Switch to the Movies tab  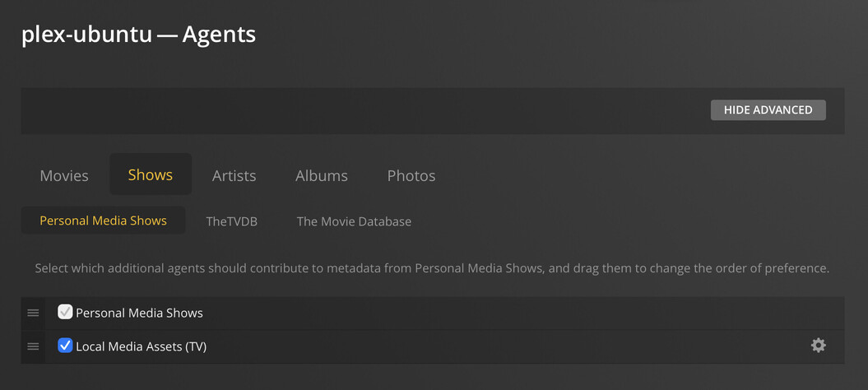click(64, 175)
